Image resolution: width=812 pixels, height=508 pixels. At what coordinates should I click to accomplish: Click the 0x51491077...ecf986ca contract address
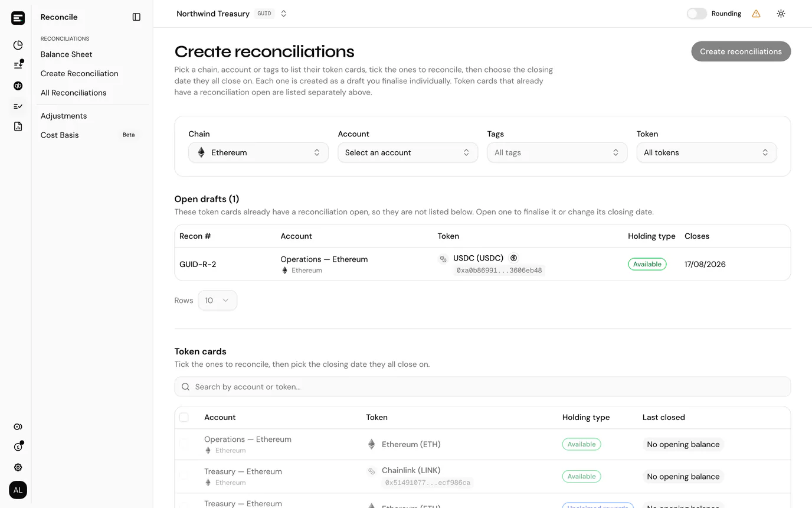click(428, 483)
